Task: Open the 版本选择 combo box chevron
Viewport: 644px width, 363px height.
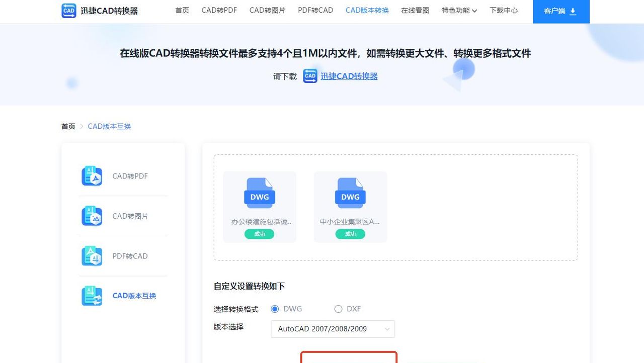Action: tap(387, 329)
